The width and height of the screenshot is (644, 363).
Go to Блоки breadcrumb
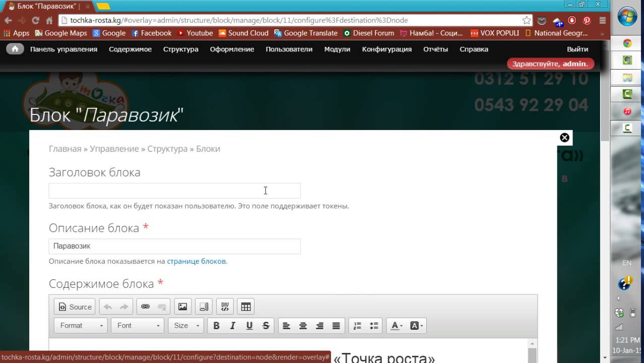(208, 149)
